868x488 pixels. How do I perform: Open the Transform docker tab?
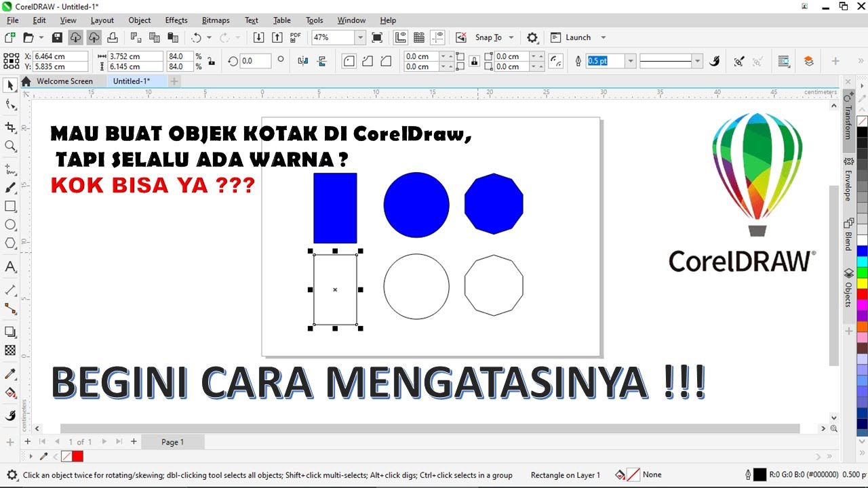[848, 117]
